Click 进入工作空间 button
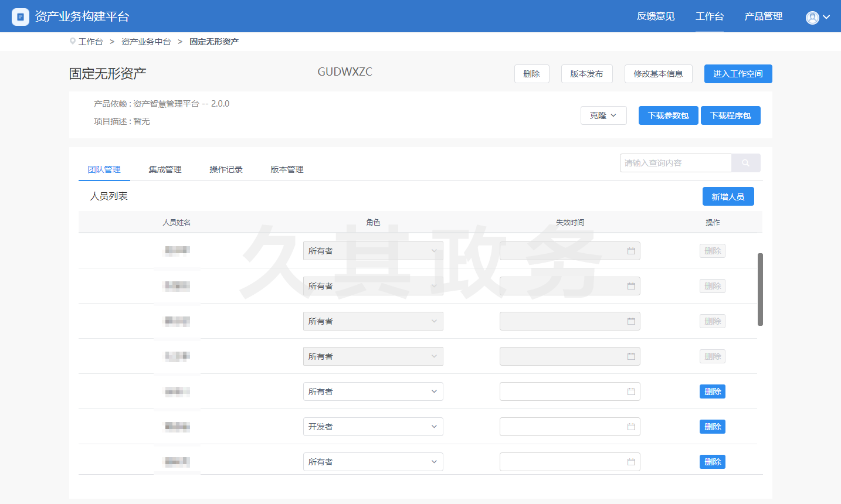The image size is (841, 504). 738,74
